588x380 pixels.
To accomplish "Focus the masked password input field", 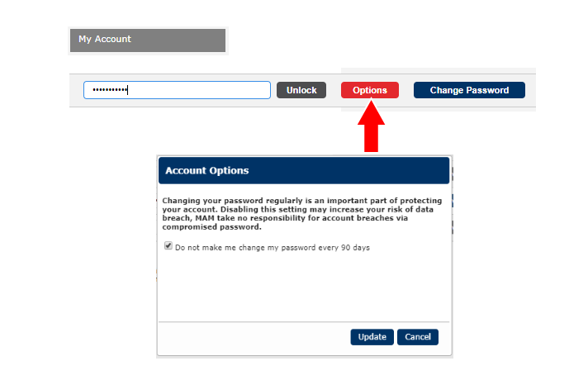I will tap(198, 90).
